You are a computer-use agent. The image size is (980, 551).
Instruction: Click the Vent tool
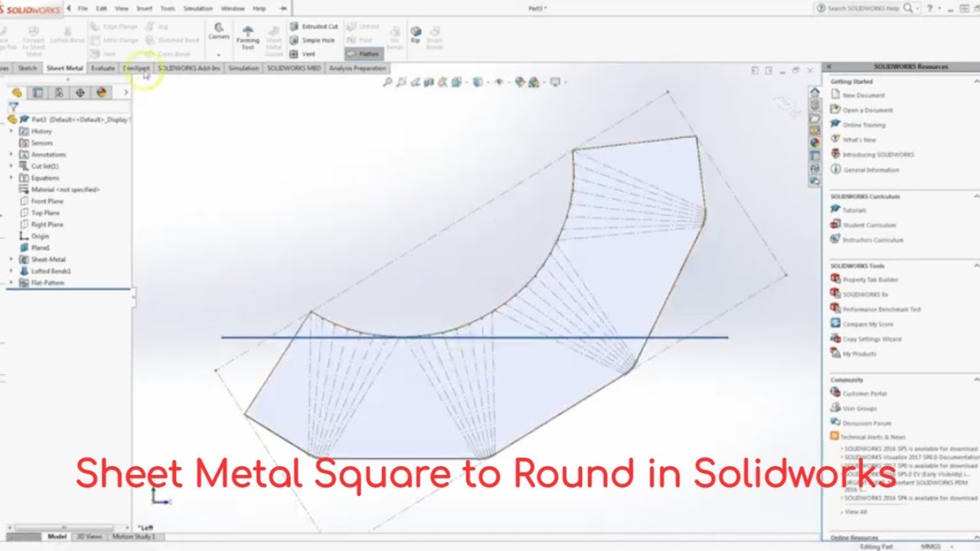click(x=302, y=54)
